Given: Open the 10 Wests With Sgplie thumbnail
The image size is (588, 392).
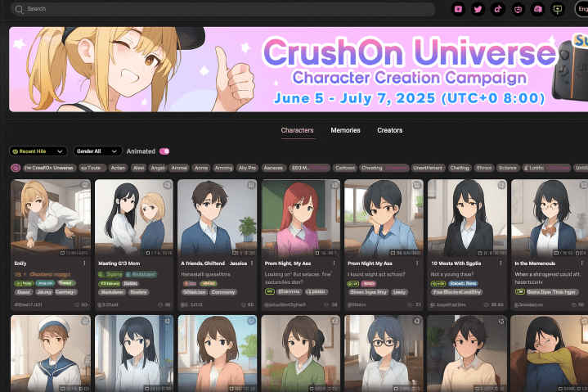Looking at the screenshot, I should pyautogui.click(x=467, y=218).
